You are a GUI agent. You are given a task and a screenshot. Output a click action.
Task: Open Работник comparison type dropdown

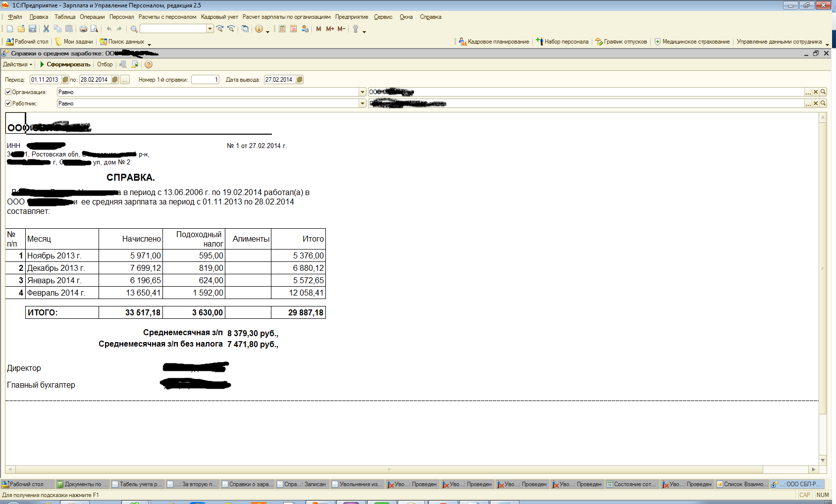point(363,103)
